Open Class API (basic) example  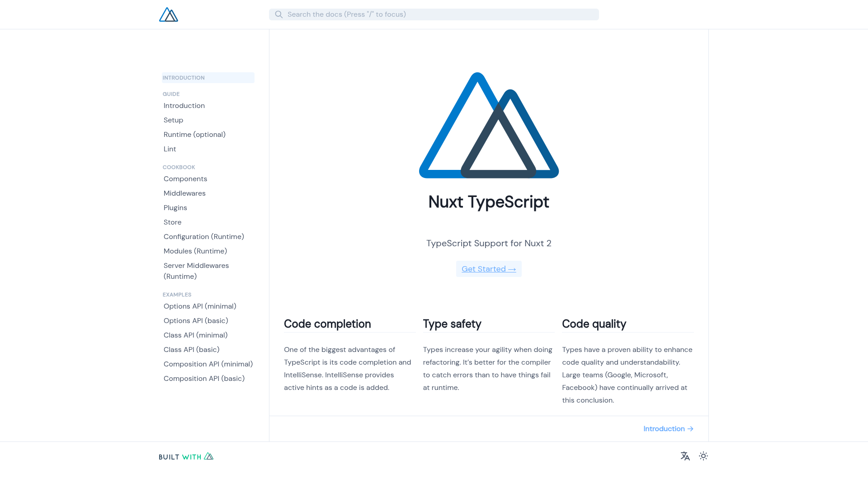pos(191,350)
